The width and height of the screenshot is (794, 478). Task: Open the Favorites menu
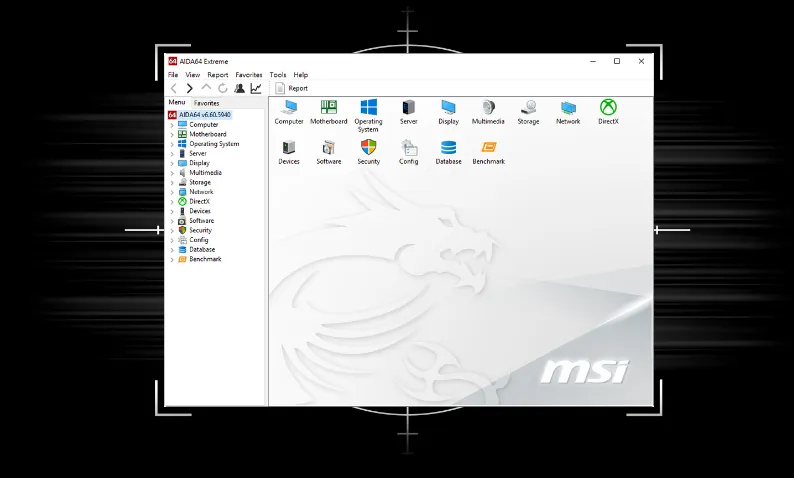249,74
